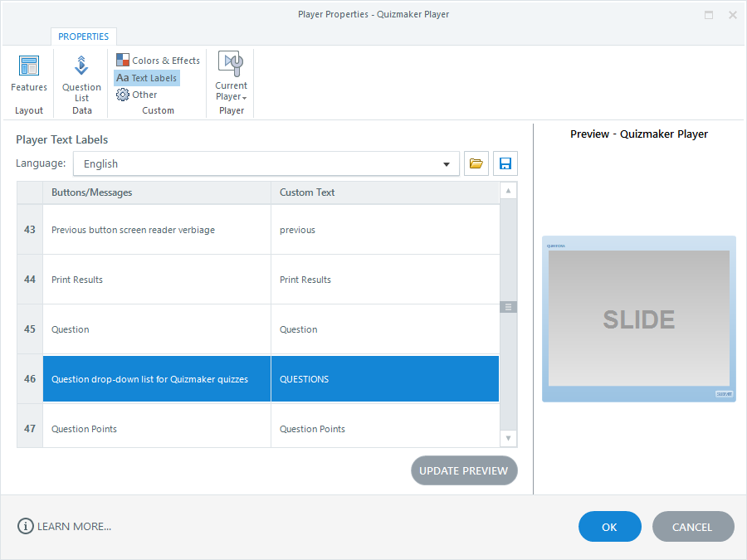
Task: Click the SLIDE preview thumbnail
Action: pyautogui.click(x=639, y=319)
